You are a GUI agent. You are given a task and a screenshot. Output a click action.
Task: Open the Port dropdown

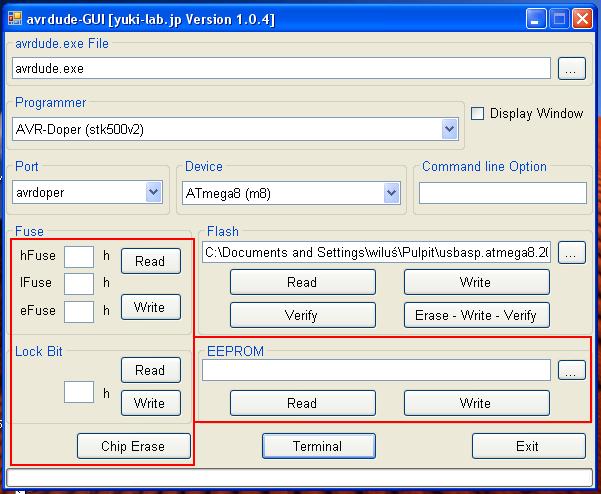tap(153, 192)
